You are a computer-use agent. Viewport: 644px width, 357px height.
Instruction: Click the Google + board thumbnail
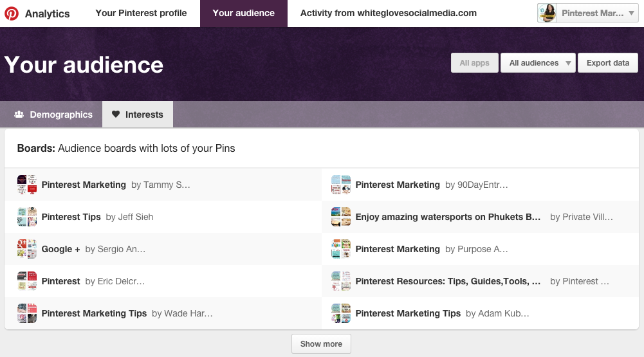pyautogui.click(x=26, y=249)
